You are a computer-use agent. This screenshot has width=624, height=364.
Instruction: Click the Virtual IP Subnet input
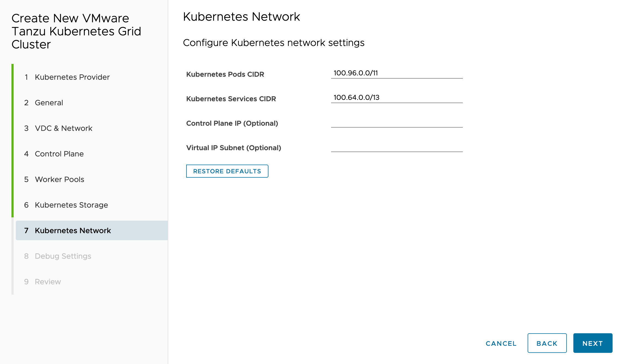click(397, 147)
